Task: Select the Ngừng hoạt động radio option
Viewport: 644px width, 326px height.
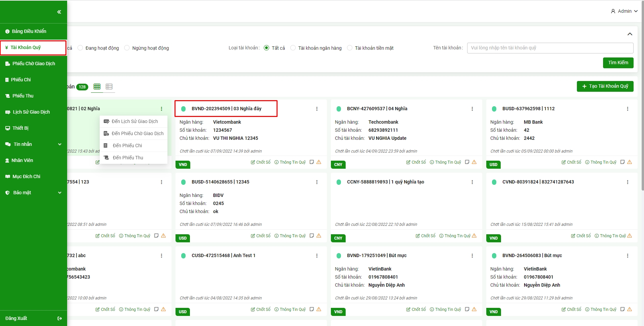Action: tap(127, 48)
